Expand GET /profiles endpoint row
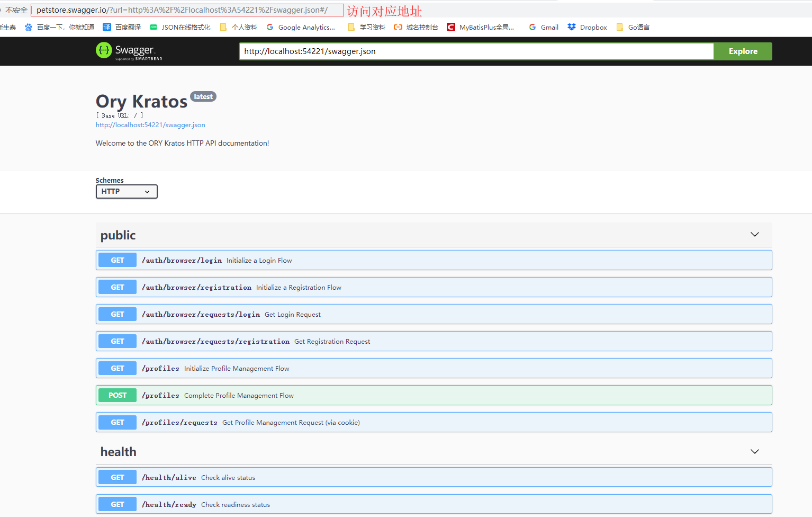The image size is (812, 517). point(434,368)
